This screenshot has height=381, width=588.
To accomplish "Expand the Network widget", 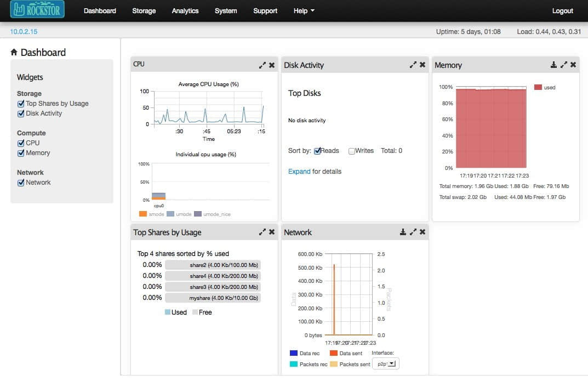I will [413, 232].
